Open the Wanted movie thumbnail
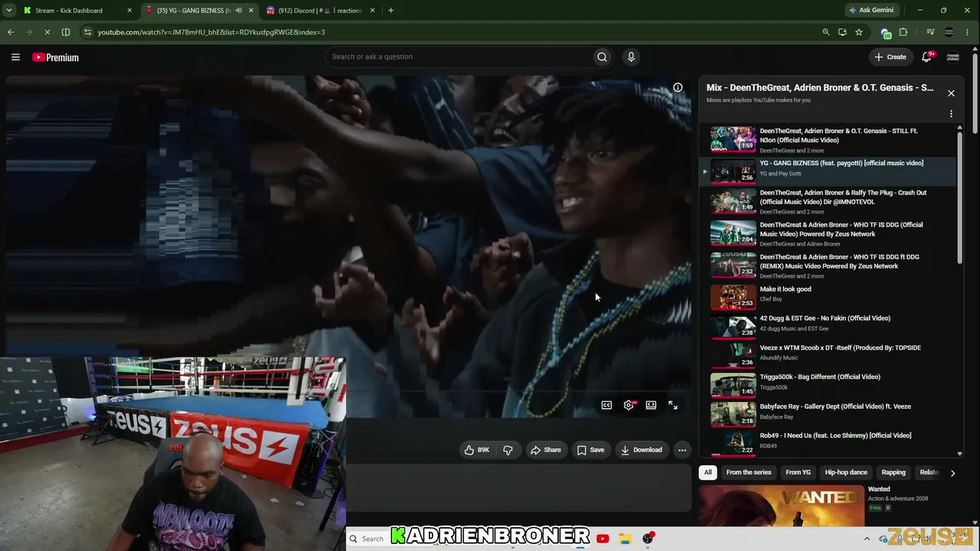The height and width of the screenshot is (551, 980). [x=781, y=505]
